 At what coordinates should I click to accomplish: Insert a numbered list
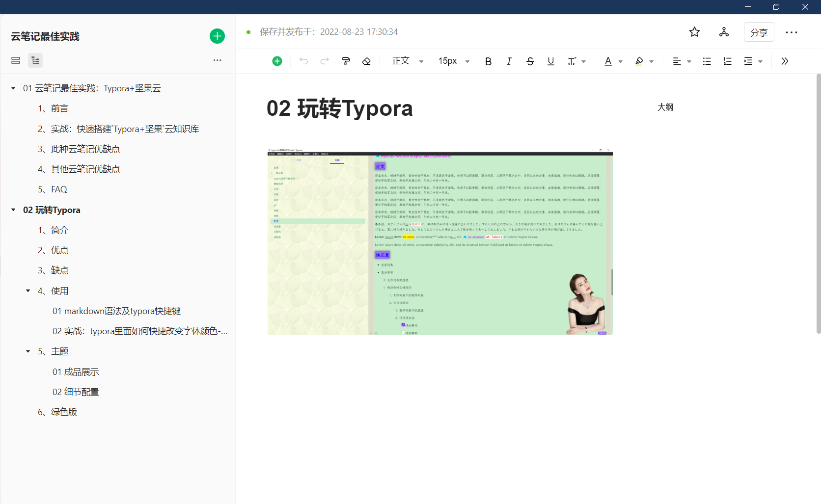point(727,61)
